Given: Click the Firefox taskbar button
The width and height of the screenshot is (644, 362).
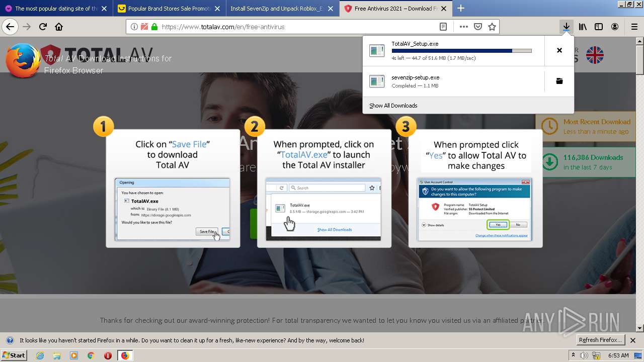Looking at the screenshot, I should point(125,355).
